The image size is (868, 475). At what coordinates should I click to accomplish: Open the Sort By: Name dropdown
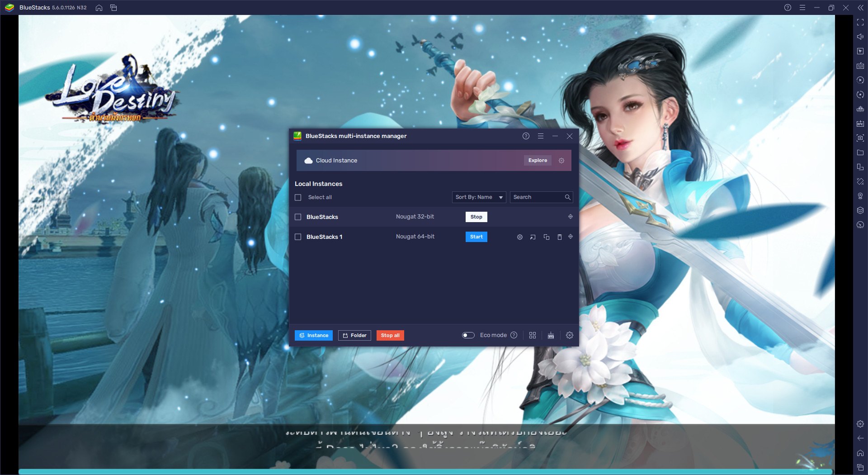tap(479, 197)
